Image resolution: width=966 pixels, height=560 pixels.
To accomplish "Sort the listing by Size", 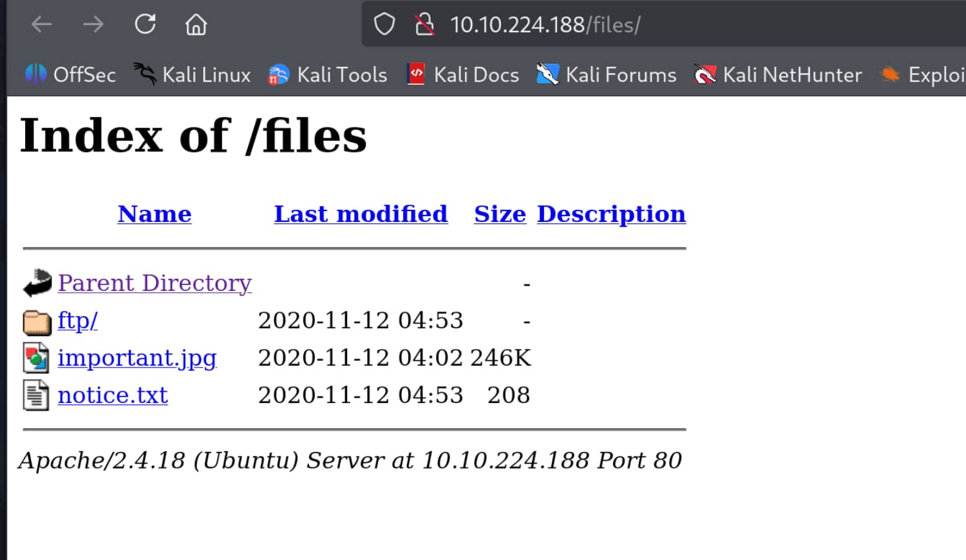I will pos(500,214).
